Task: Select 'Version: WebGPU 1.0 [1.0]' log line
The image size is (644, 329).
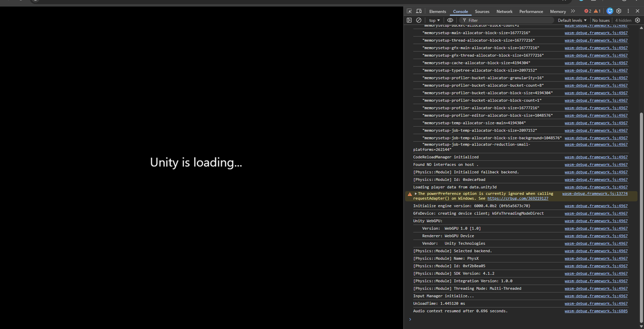Action: [451, 228]
